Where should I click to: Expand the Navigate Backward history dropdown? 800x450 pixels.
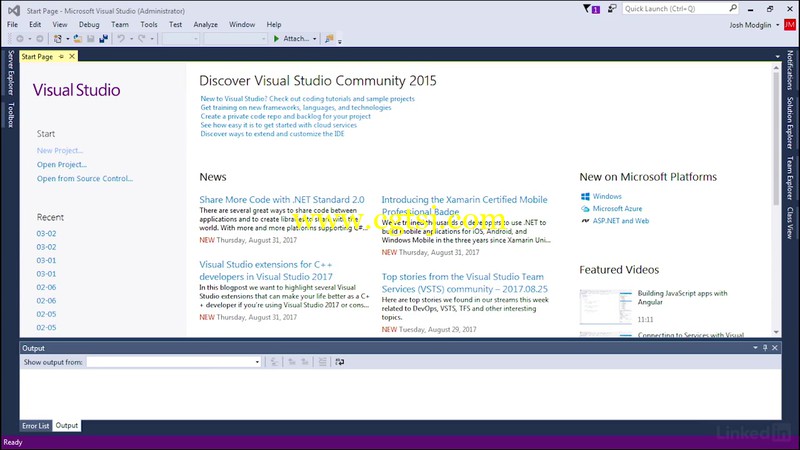[x=30, y=39]
